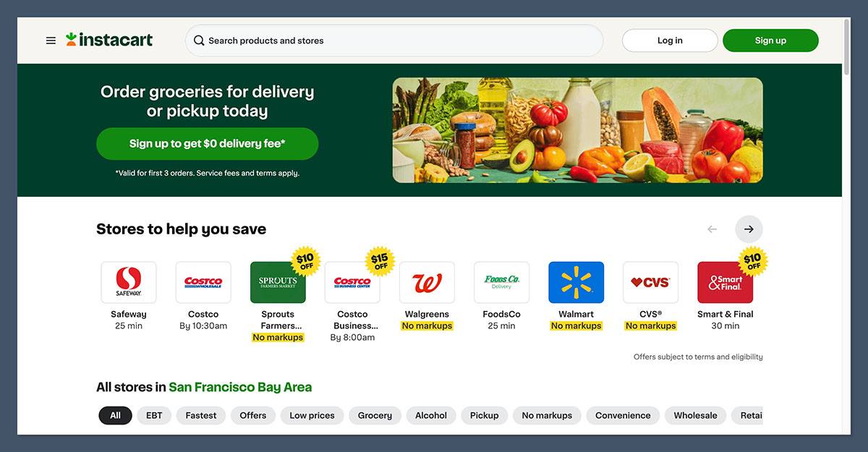This screenshot has height=452, width=868.
Task: Open the FoodsCo store logo
Action: click(501, 282)
